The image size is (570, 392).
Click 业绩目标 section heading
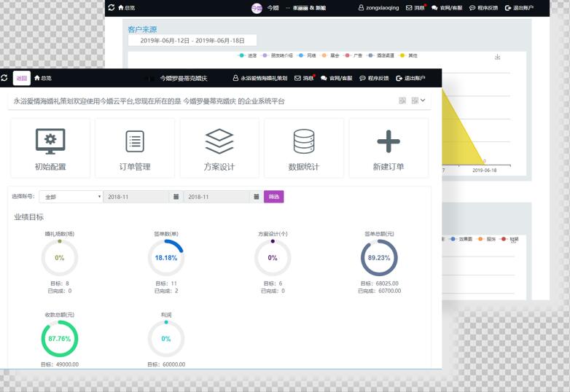point(28,217)
